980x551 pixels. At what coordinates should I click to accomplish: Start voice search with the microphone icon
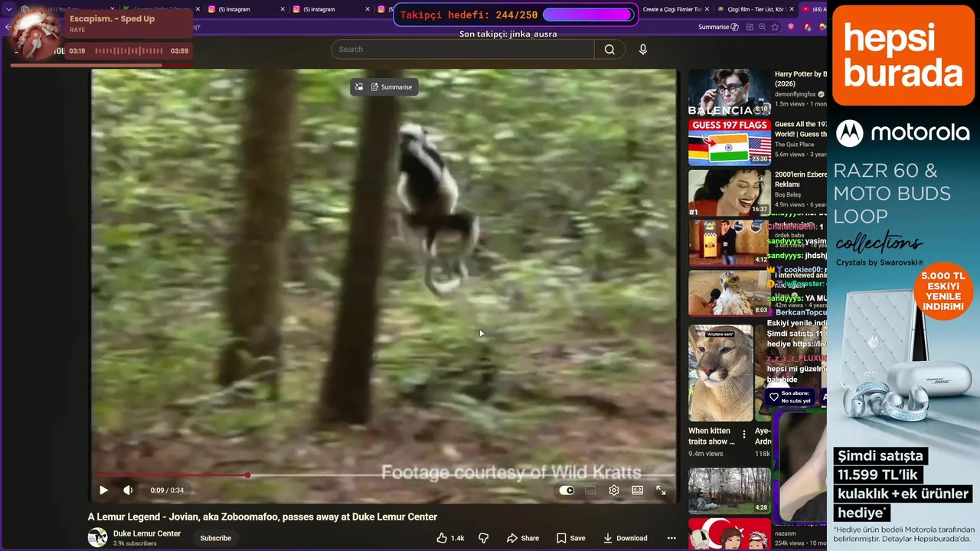[643, 49]
